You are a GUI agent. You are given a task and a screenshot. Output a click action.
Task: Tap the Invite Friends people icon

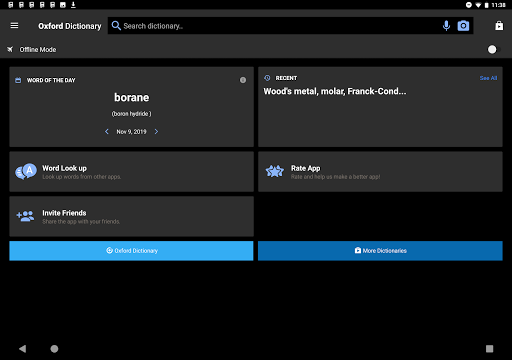(25, 216)
